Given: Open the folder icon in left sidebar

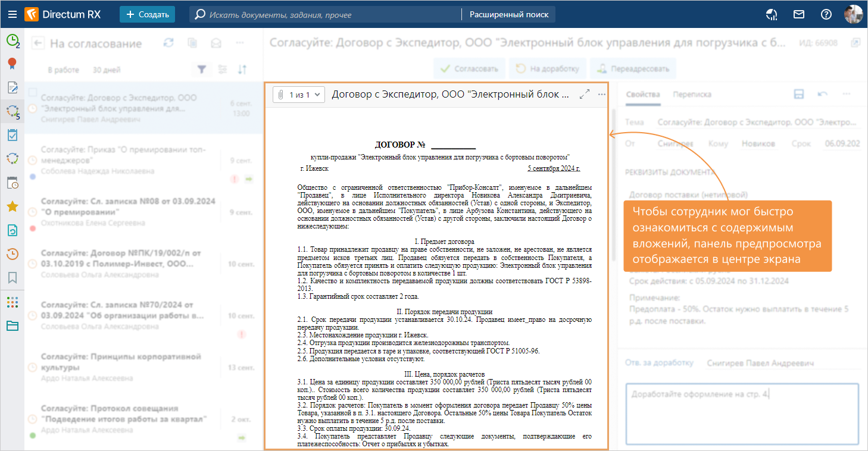Looking at the screenshot, I should coord(12,325).
